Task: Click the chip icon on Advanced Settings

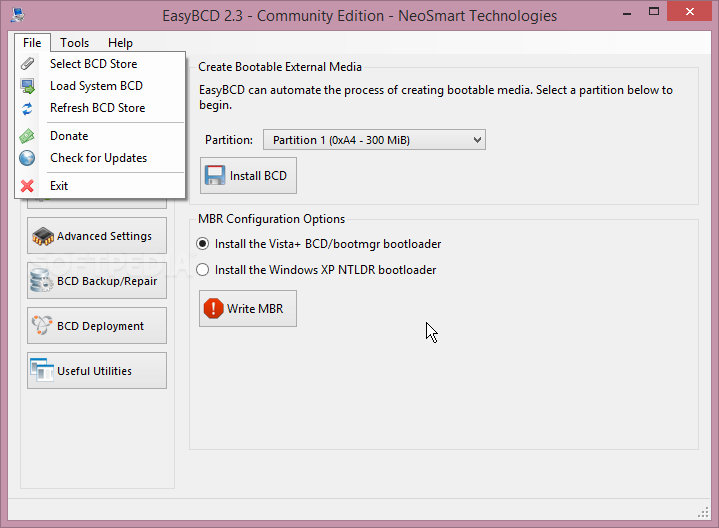Action: 43,236
